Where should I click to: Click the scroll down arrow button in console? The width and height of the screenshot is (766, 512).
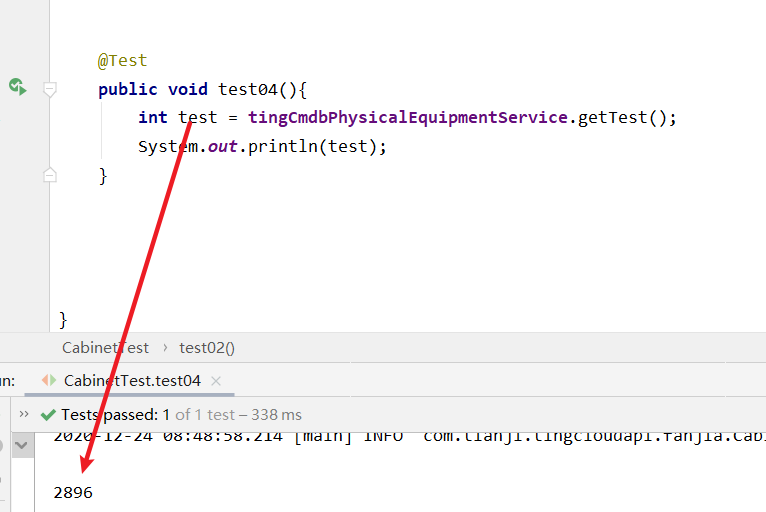click(x=21, y=445)
